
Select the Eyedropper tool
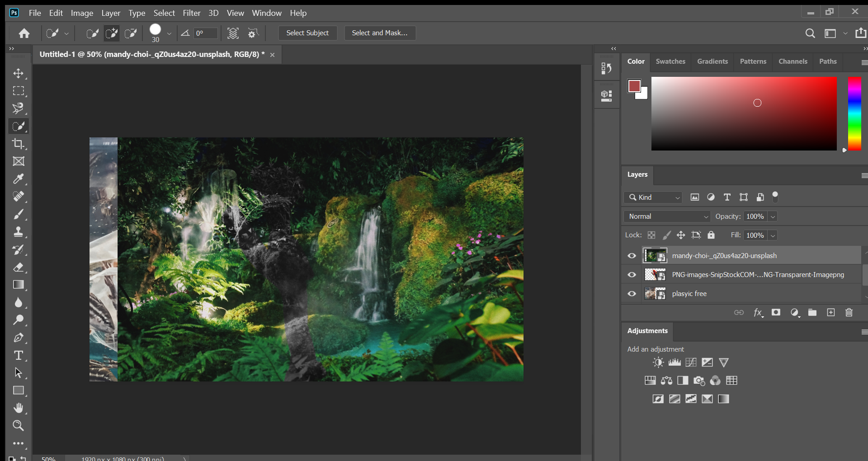click(18, 179)
